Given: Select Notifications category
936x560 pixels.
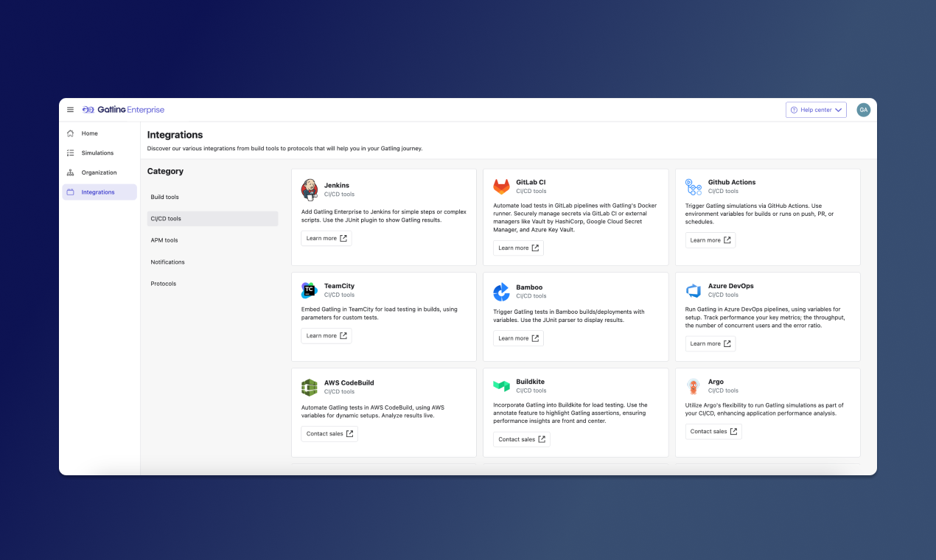Looking at the screenshot, I should click(x=212, y=262).
